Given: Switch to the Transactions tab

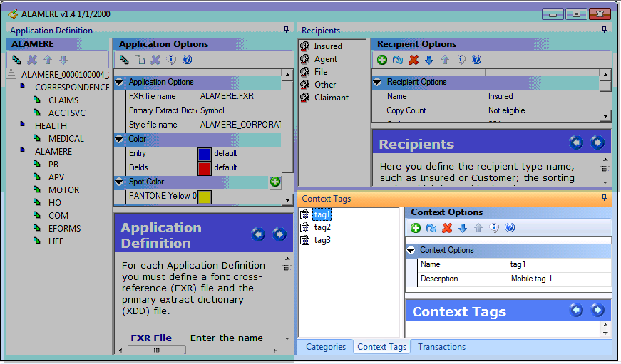Looking at the screenshot, I should [441, 347].
